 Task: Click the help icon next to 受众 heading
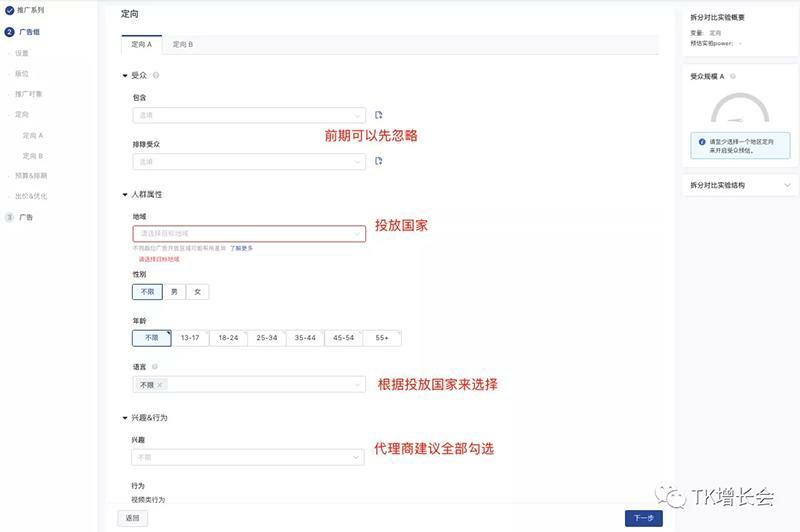coord(156,75)
